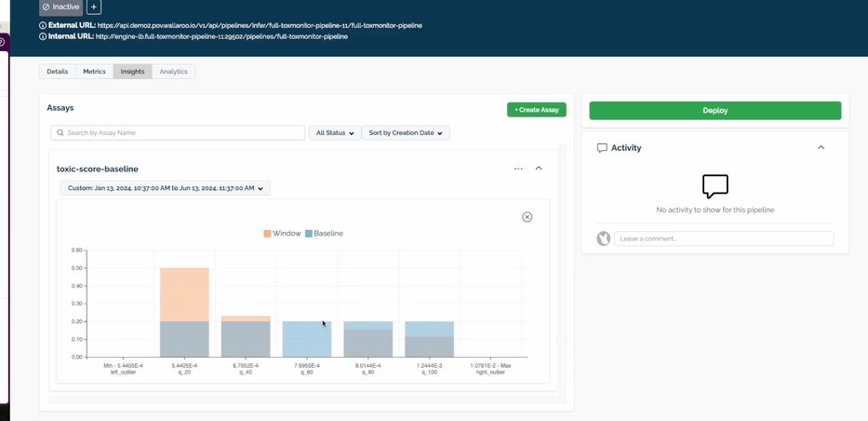Screen dimensions: 868x421
Task: Open the Analytics tab
Action: pyautogui.click(x=173, y=72)
